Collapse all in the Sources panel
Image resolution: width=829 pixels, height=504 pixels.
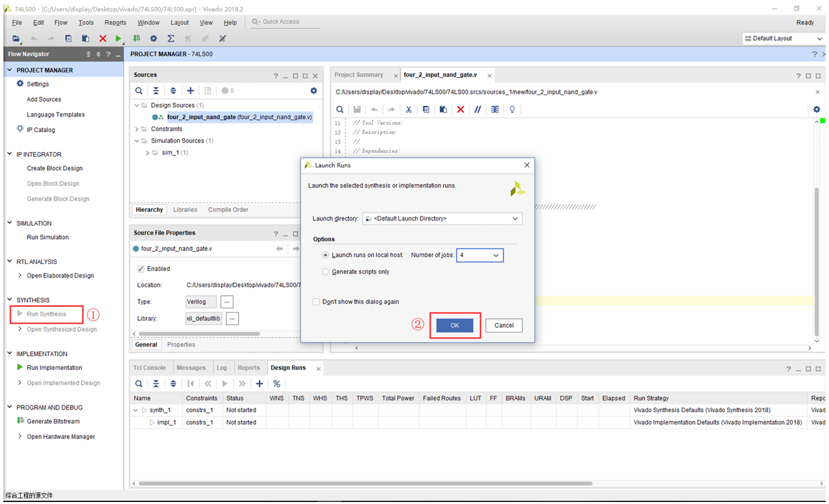click(156, 90)
